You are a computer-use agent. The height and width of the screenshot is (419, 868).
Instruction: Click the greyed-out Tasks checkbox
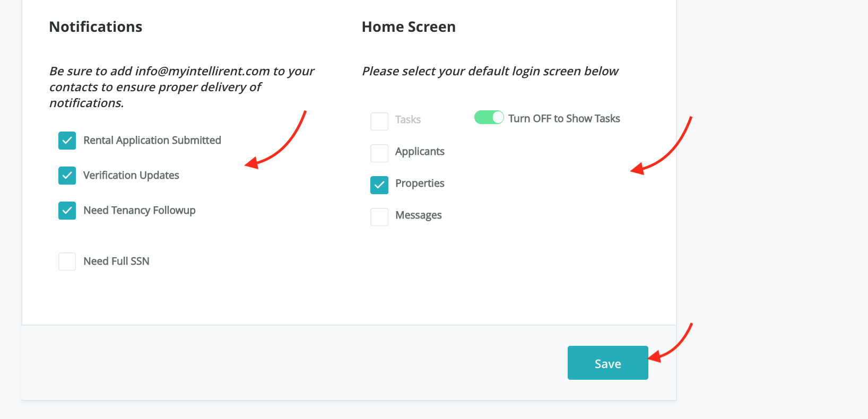[x=379, y=121]
